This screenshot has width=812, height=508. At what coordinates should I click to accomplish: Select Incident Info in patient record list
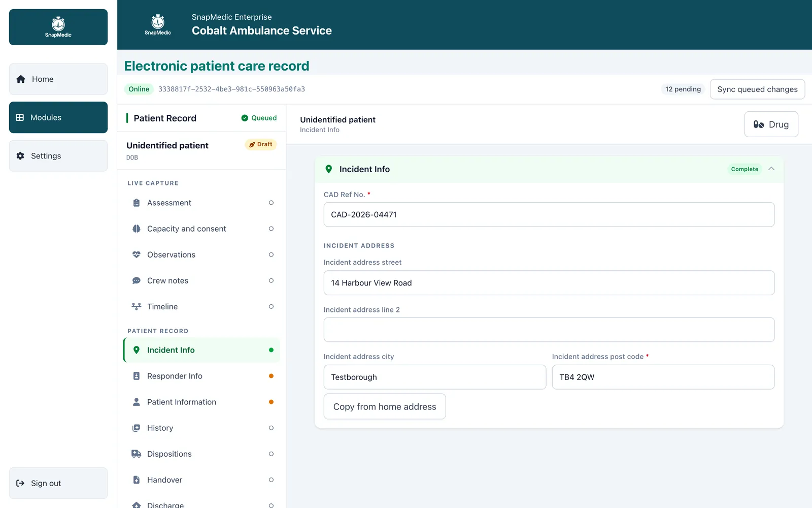[202, 350]
